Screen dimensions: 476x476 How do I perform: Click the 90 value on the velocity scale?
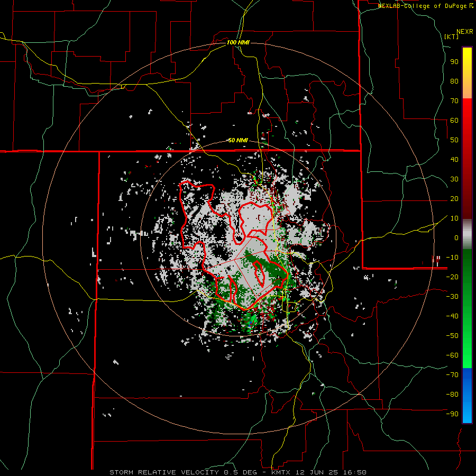[454, 62]
